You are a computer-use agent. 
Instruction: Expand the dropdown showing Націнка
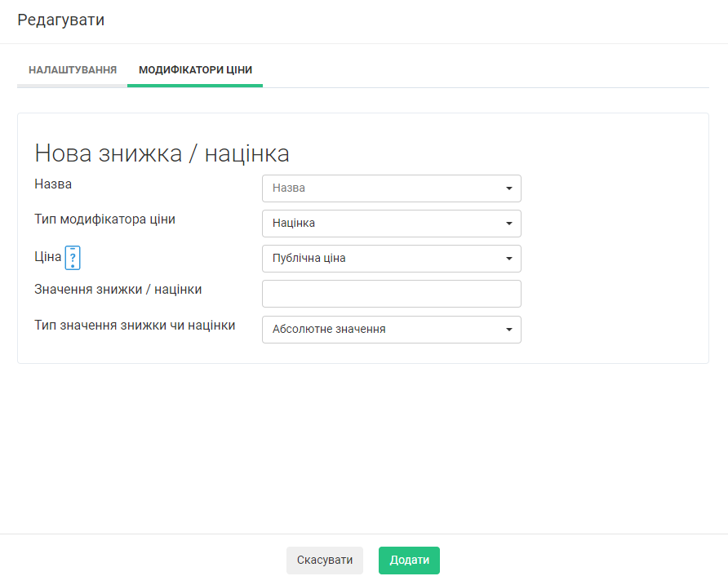pyautogui.click(x=384, y=224)
